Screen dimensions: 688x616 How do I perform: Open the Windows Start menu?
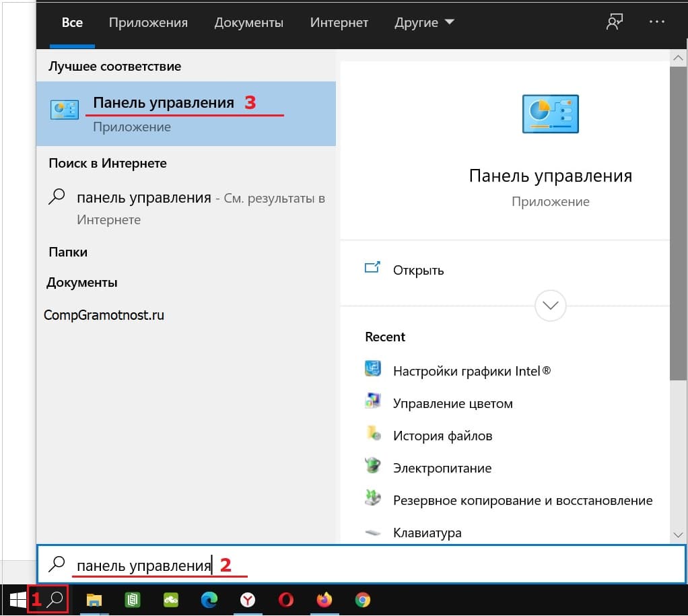(18, 599)
